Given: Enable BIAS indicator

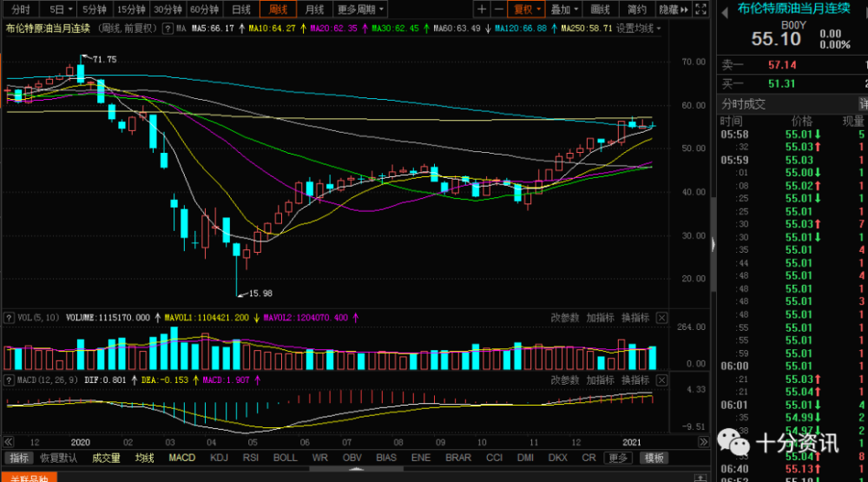Looking at the screenshot, I should click(x=386, y=459).
